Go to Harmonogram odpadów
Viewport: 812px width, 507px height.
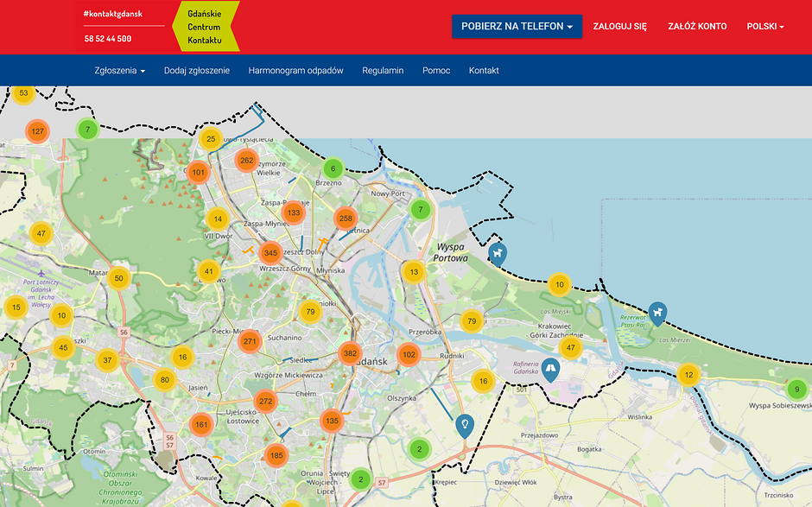click(x=295, y=70)
